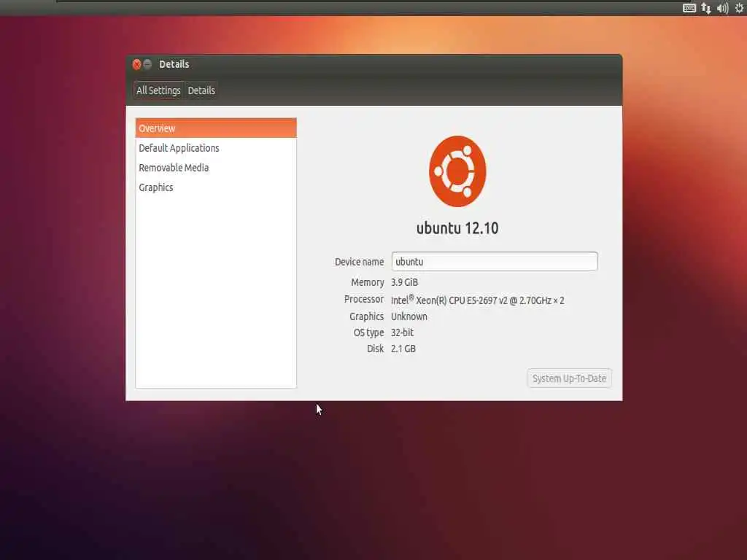
Task: Open the network connections indicator
Action: coord(706,8)
